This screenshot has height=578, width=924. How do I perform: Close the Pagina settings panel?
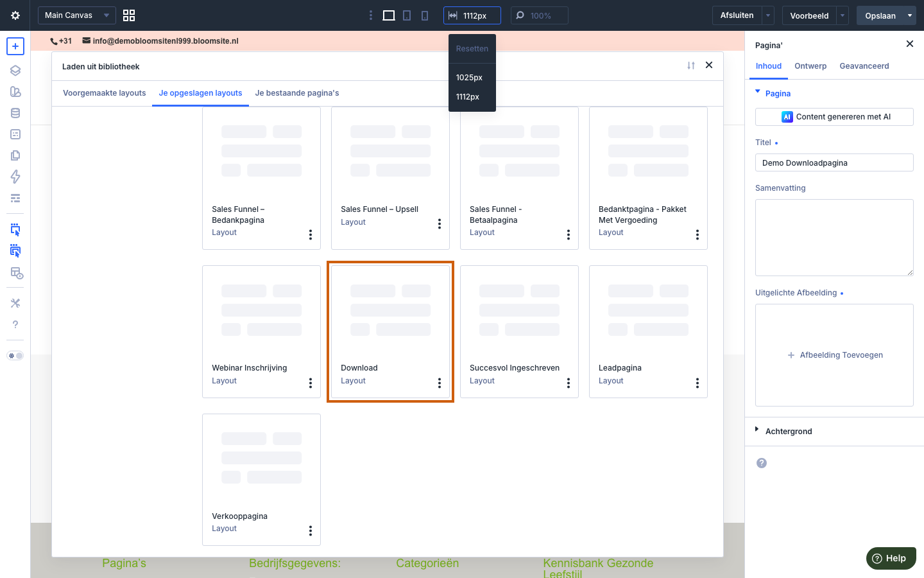(909, 44)
